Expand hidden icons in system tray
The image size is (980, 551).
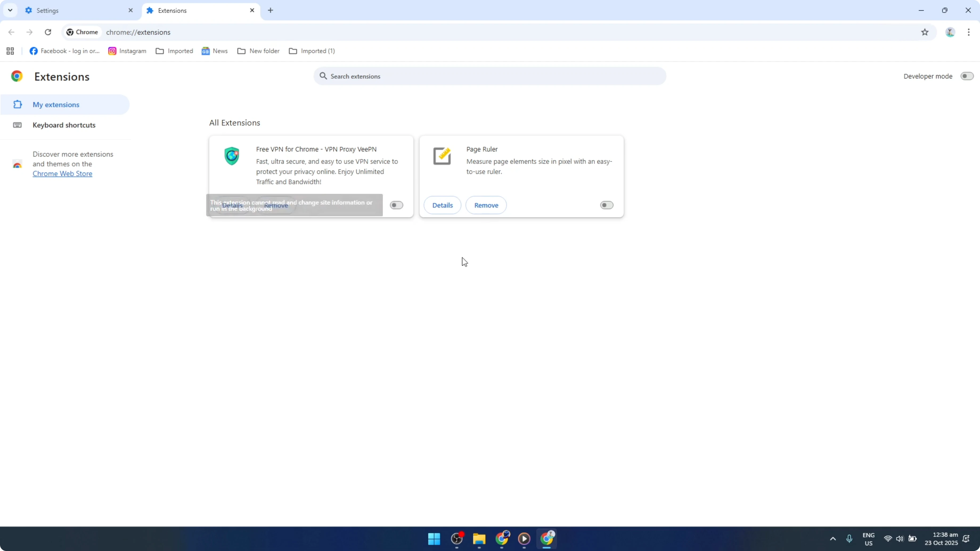(833, 539)
